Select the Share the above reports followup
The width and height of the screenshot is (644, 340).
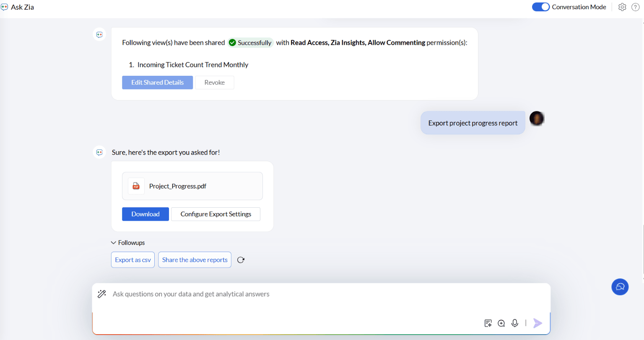pyautogui.click(x=195, y=260)
